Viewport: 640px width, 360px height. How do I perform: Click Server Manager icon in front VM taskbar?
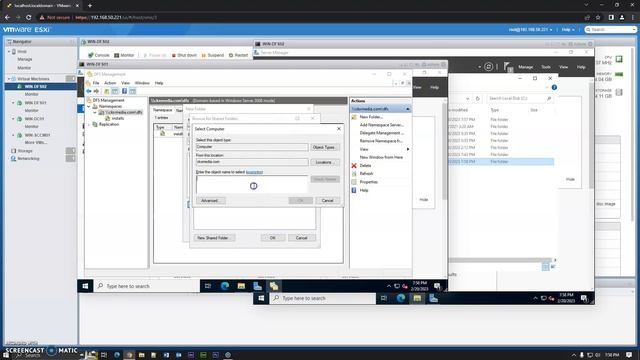pos(258,286)
